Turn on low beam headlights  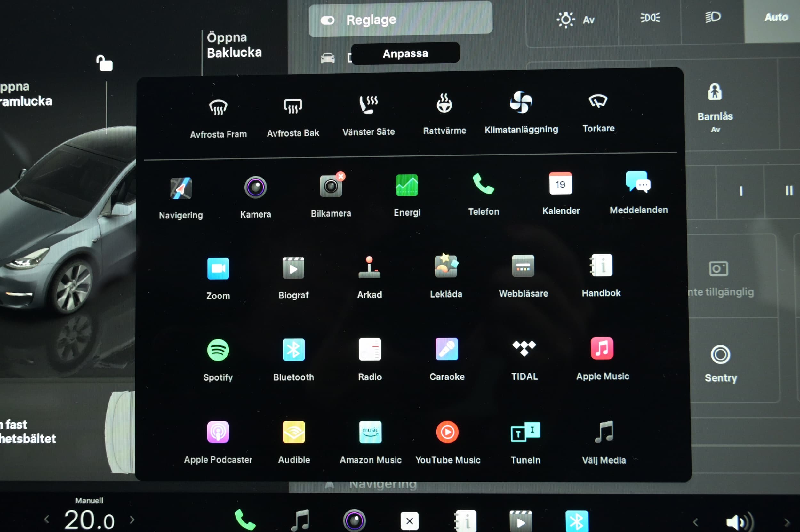tap(713, 17)
